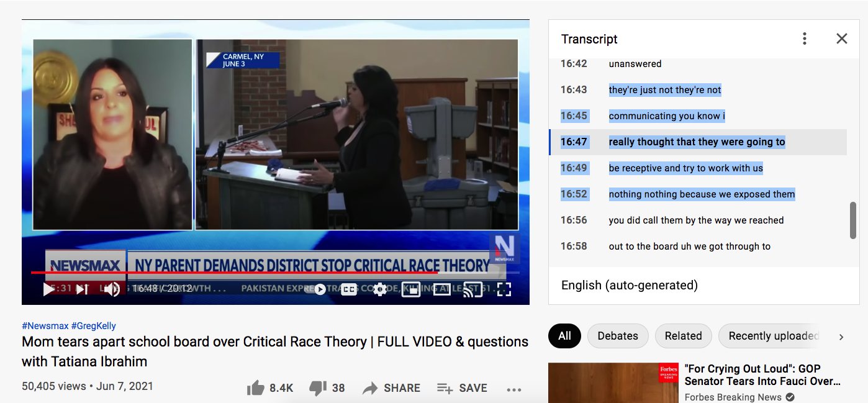The image size is (868, 403).
Task: Open video title 'For Crying Out Loud: GOP Senator Tears Into Fauci'
Action: pos(762,374)
